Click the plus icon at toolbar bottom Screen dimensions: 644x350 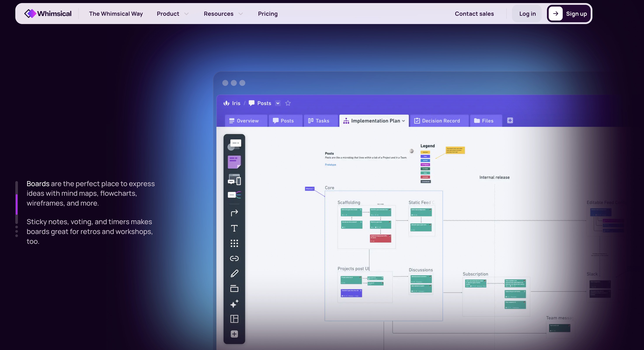[234, 334]
